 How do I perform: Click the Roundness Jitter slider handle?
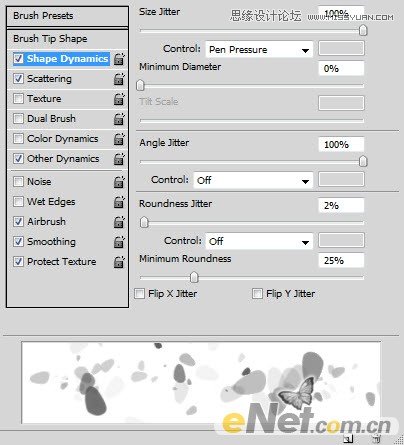tap(144, 222)
